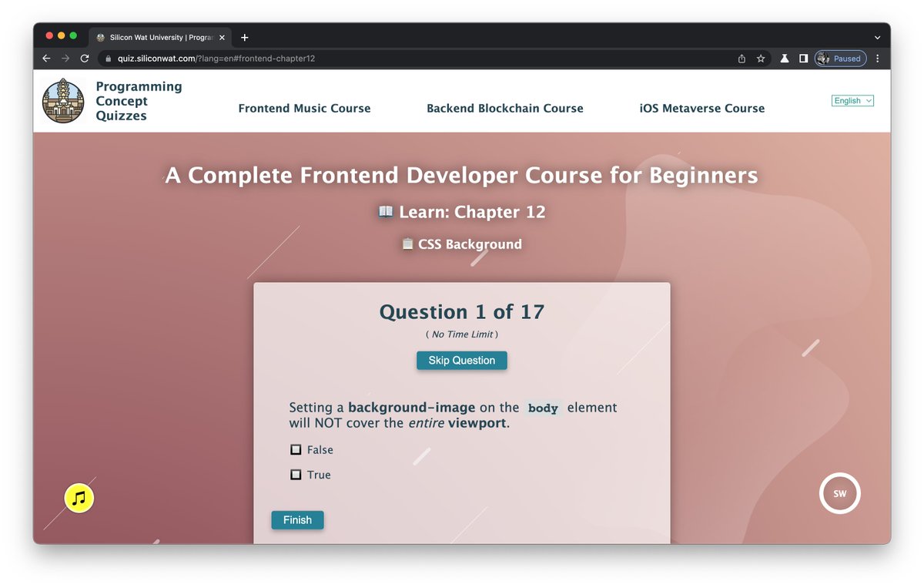The image size is (924, 588).
Task: Check the True answer checkbox
Action: tap(296, 475)
